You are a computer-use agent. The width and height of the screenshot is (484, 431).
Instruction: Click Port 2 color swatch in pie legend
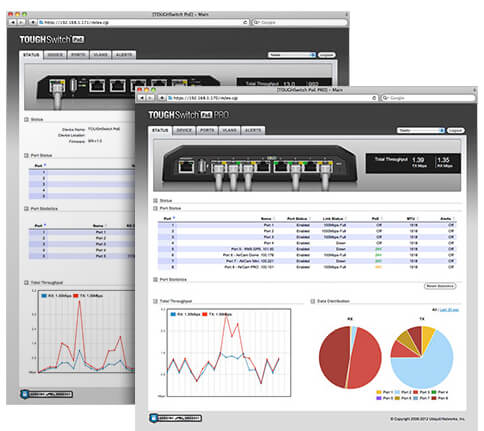[x=397, y=392]
